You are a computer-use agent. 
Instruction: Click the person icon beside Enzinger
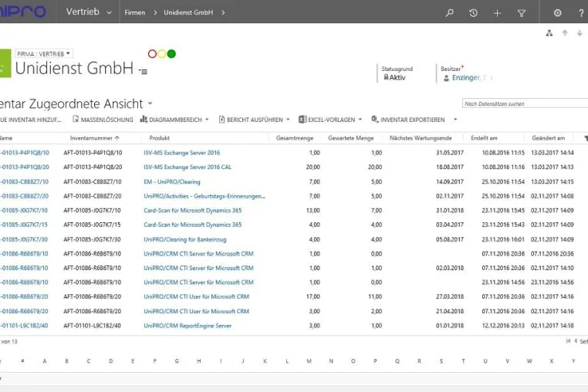[x=446, y=78]
